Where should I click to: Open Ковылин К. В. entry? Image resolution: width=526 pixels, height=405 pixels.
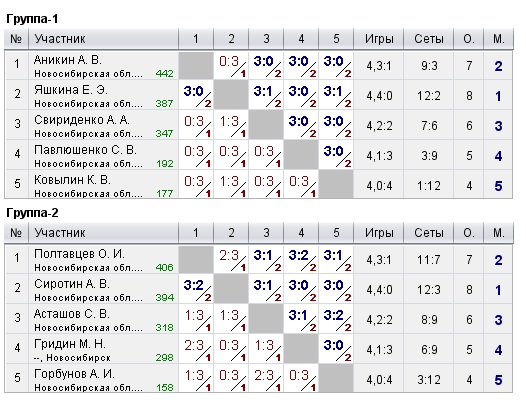pyautogui.click(x=72, y=180)
